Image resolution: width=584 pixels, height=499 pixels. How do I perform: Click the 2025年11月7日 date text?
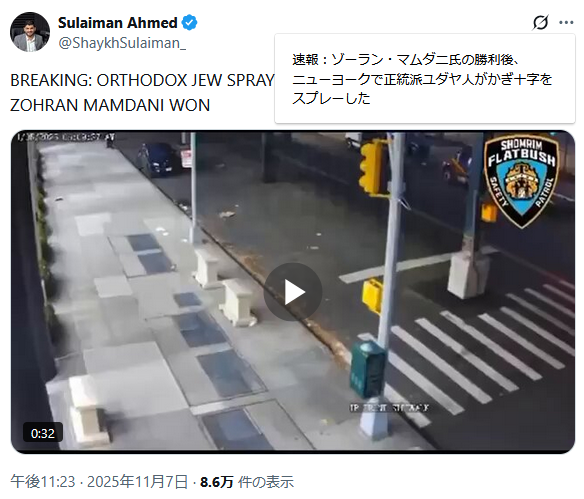pyautogui.click(x=137, y=482)
